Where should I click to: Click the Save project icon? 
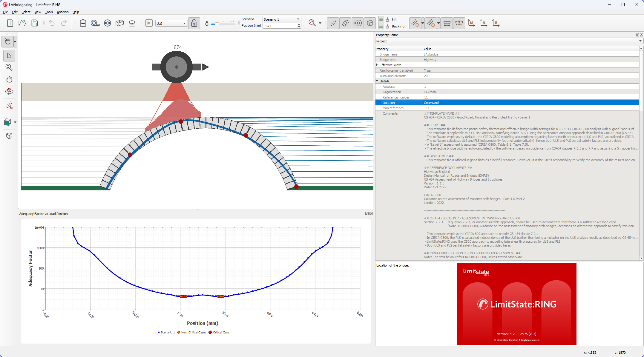35,23
